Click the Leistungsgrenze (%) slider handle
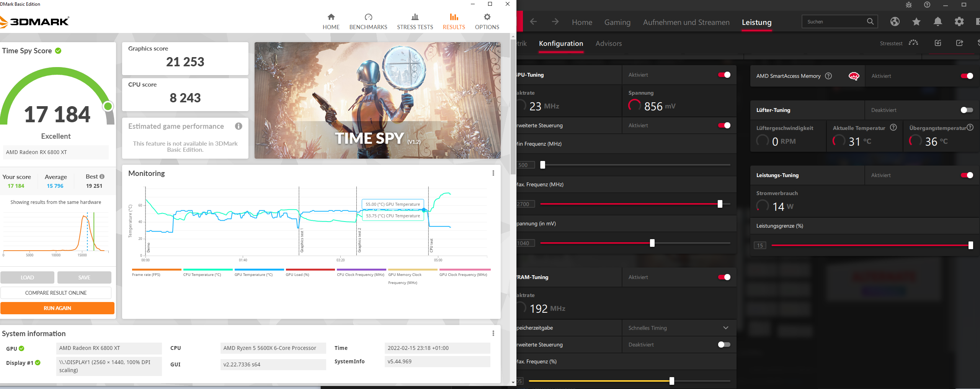Screen dimensions: 980x389 (970, 245)
